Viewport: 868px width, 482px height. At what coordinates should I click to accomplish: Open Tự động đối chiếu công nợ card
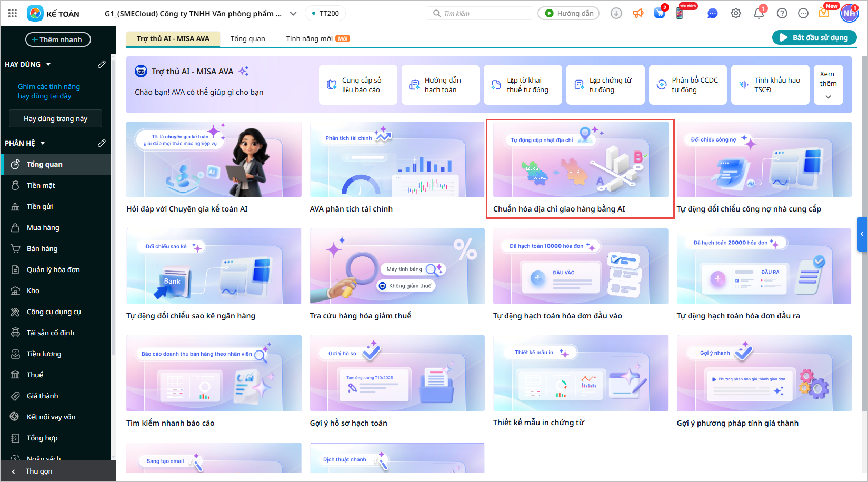tap(764, 168)
